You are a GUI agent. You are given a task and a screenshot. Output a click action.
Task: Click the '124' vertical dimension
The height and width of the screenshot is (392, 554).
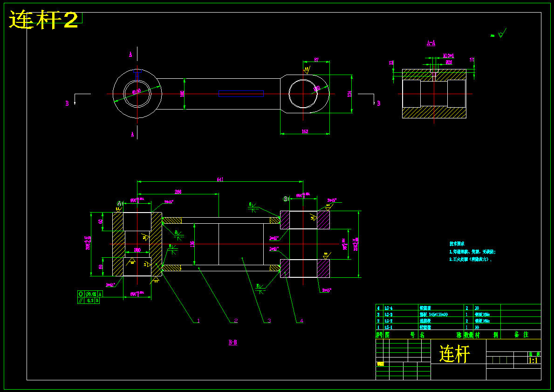point(349,94)
